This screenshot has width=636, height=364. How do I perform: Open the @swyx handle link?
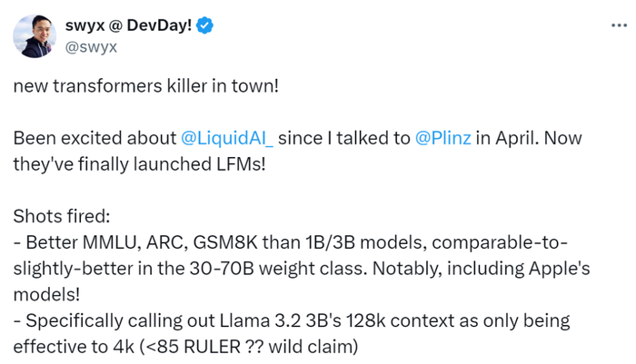tap(91, 45)
